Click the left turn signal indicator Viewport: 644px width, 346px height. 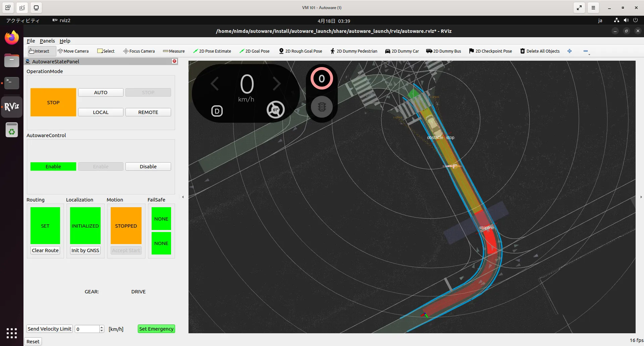coord(215,83)
